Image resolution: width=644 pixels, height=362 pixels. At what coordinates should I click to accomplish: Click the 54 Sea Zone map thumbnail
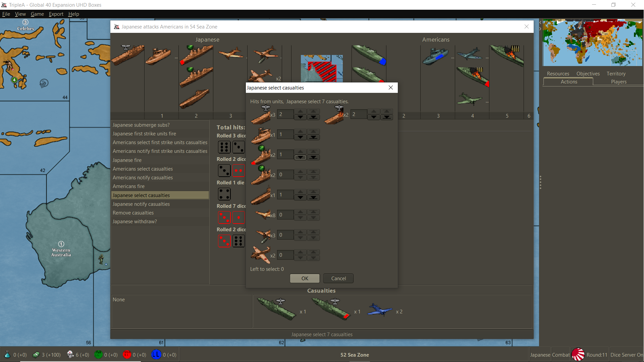coord(321,68)
